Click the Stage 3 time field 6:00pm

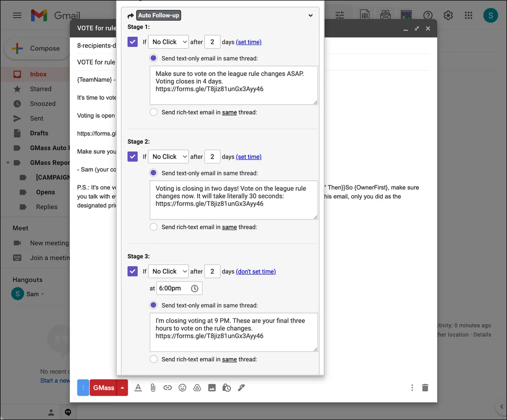pyautogui.click(x=179, y=288)
